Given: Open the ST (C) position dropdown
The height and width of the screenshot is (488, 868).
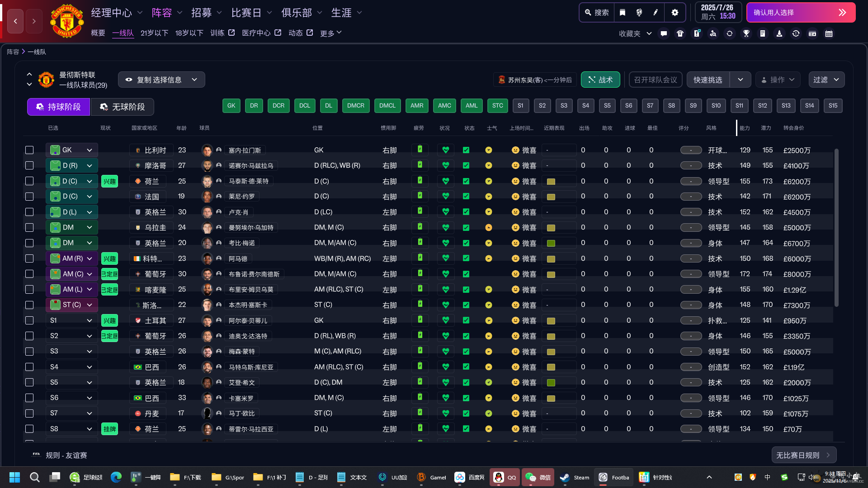Looking at the screenshot, I should [x=90, y=305].
